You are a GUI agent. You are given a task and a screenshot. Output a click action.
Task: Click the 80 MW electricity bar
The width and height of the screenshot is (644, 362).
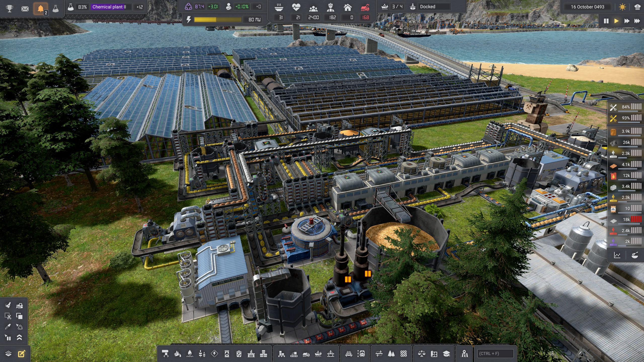(x=218, y=20)
